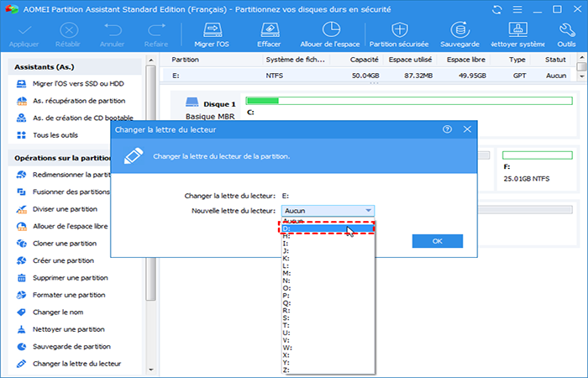Close the Changer la lettre du lecteur dialog
The image size is (588, 378).
click(467, 130)
